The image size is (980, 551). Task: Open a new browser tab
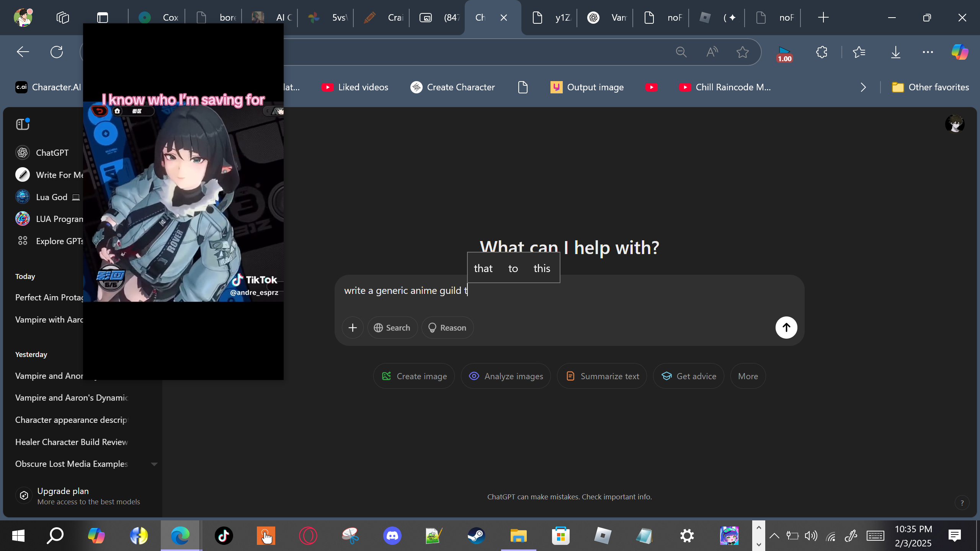click(x=823, y=18)
